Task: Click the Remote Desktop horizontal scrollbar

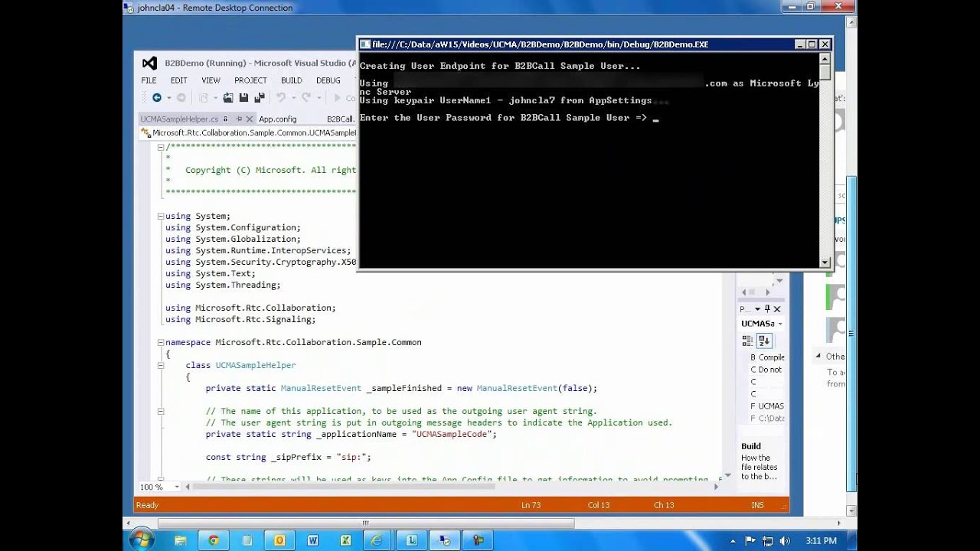Action: click(x=365, y=524)
